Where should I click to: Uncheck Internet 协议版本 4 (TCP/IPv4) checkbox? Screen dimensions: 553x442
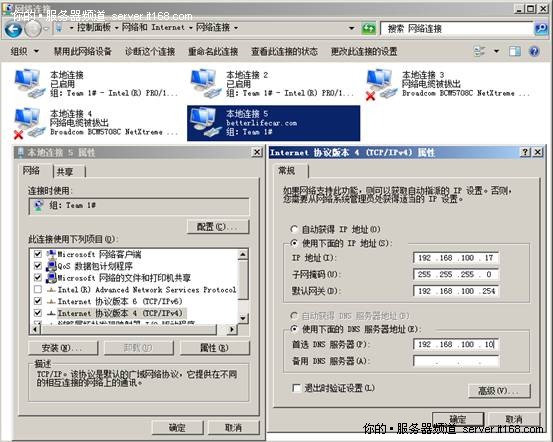tap(38, 313)
